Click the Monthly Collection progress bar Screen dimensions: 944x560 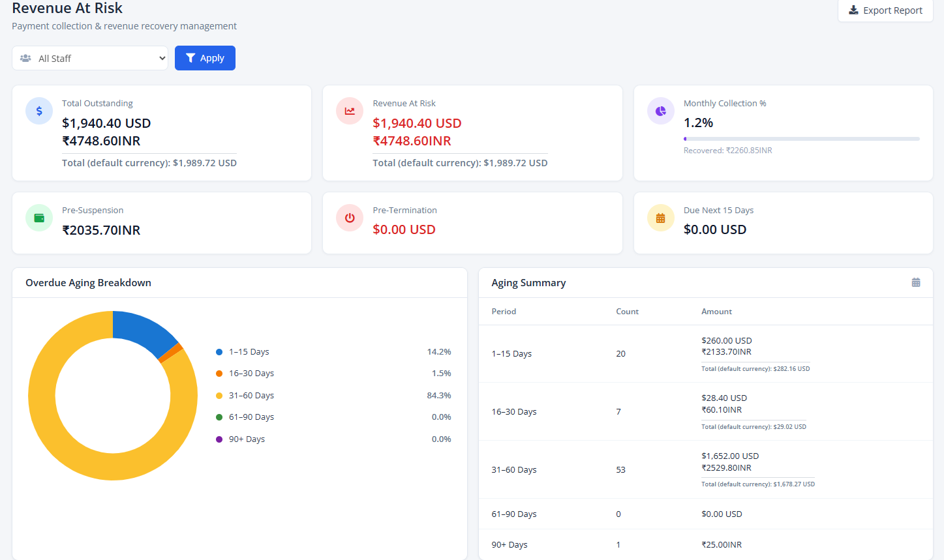(802, 139)
